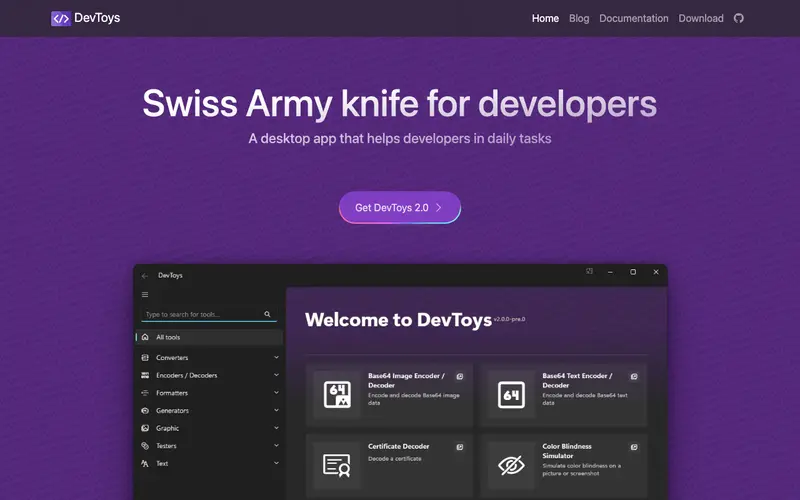800x500 pixels.
Task: Expand the Converters chevron
Action: 276,357
